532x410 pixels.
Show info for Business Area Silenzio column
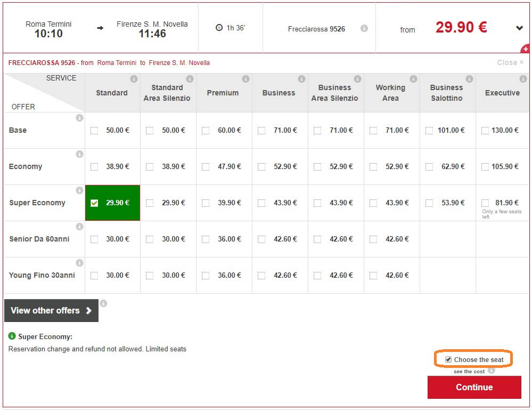[358, 79]
